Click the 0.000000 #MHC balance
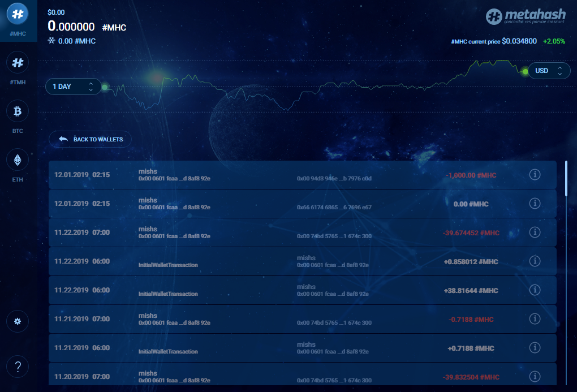The height and width of the screenshot is (392, 577). coord(87,27)
